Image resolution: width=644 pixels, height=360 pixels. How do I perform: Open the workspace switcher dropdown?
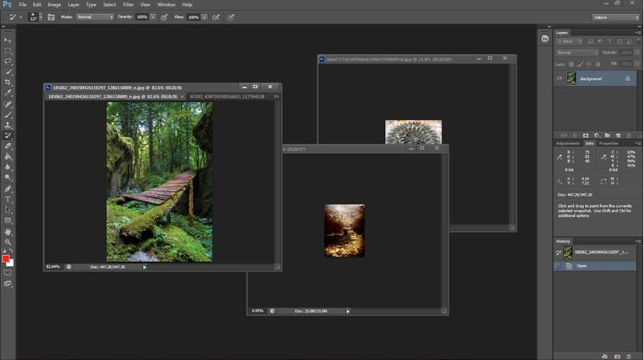[616, 18]
